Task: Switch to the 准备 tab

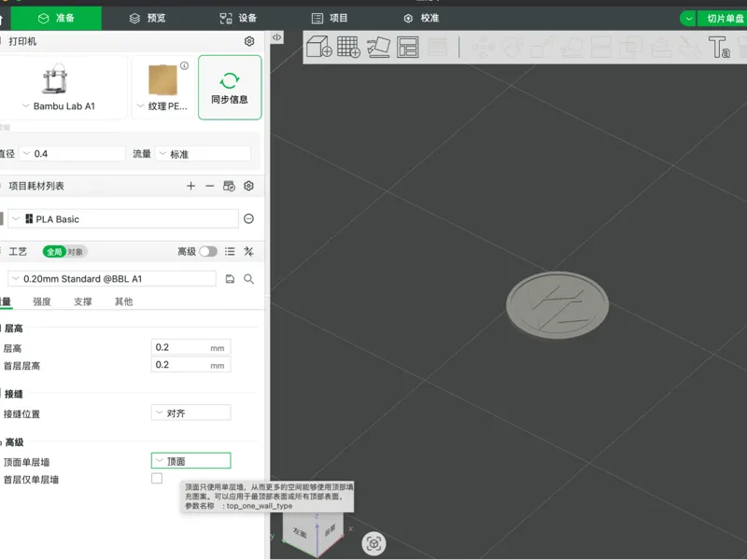Action: [x=56, y=18]
